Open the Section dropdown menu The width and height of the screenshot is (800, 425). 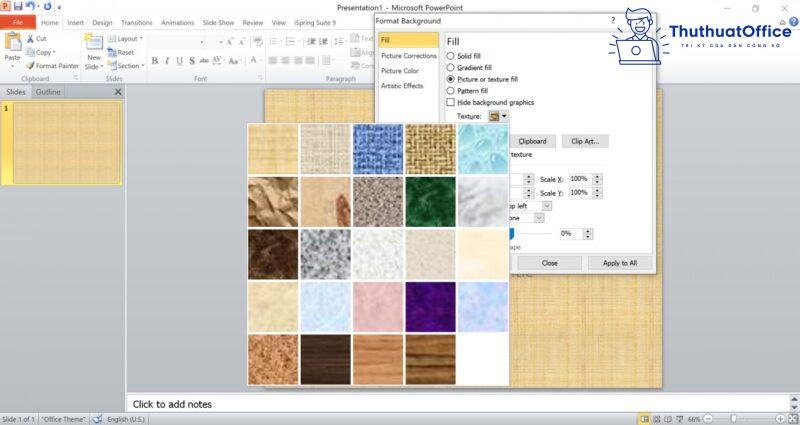point(125,66)
